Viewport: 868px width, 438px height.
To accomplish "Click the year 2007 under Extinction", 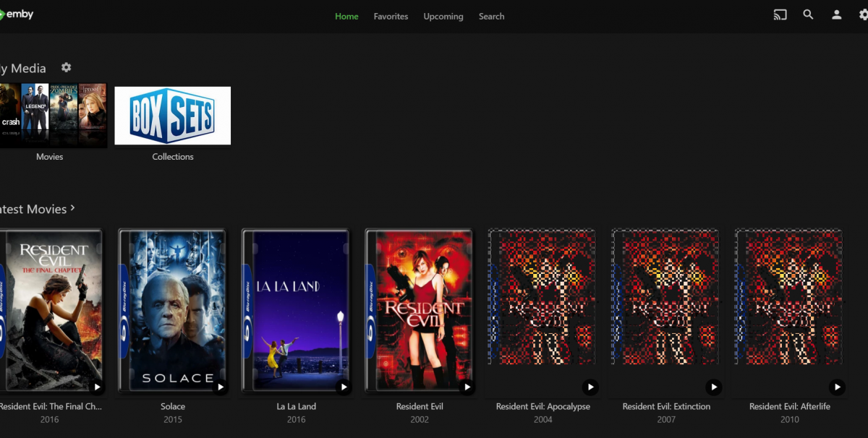I will [x=666, y=419].
